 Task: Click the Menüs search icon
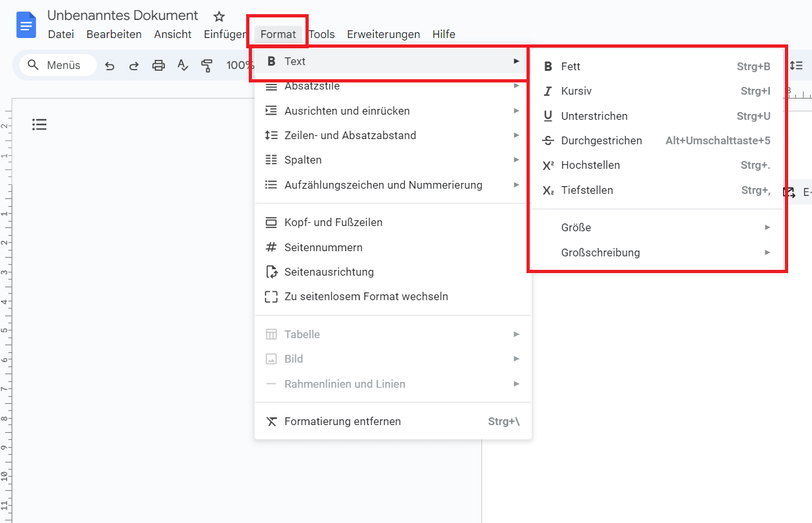click(33, 65)
